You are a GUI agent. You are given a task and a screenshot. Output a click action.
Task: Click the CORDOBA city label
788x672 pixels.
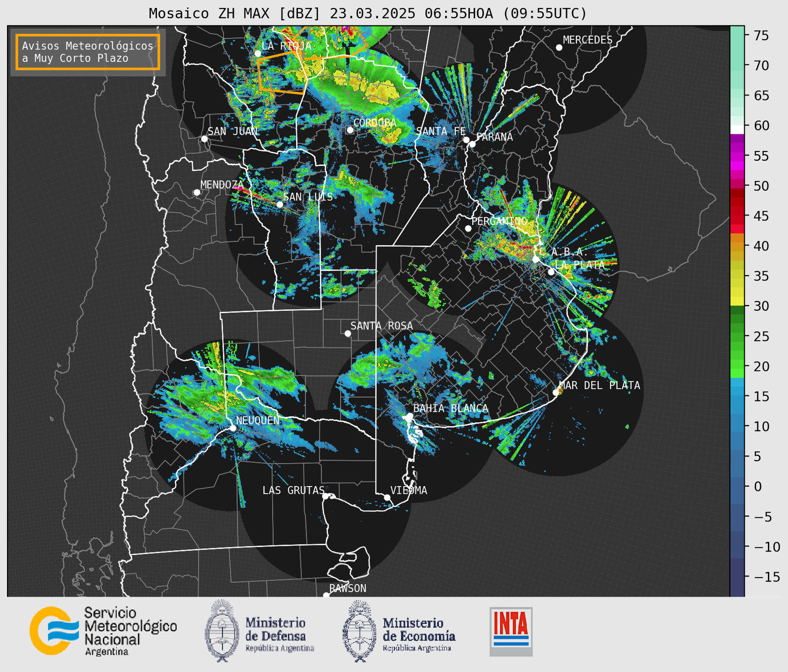click(x=375, y=123)
